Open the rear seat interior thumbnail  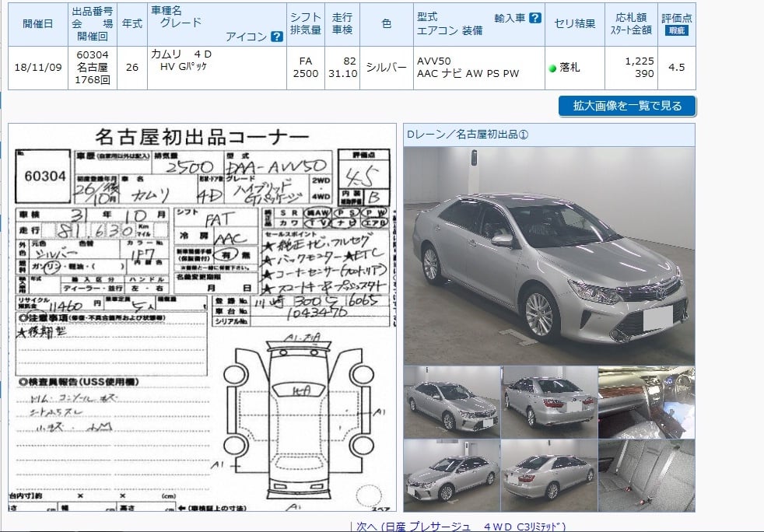click(x=647, y=475)
